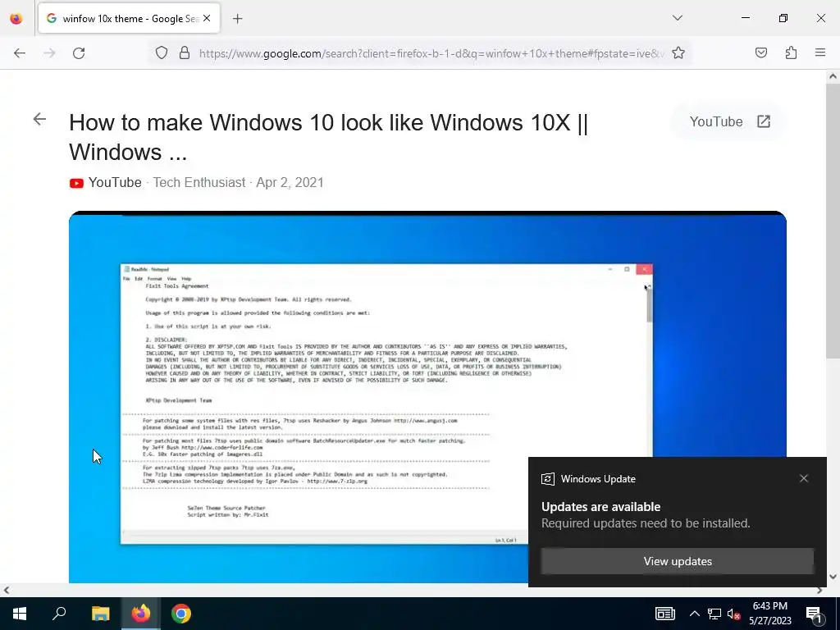Minimize the Firefox window
The image size is (840, 630).
pyautogui.click(x=745, y=18)
